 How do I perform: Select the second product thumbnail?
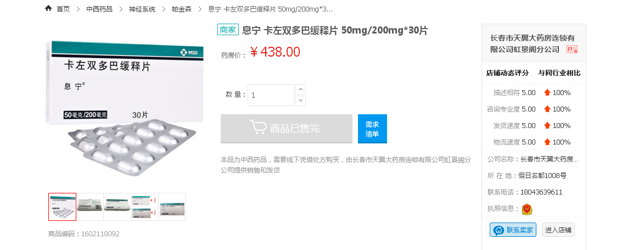(x=90, y=207)
